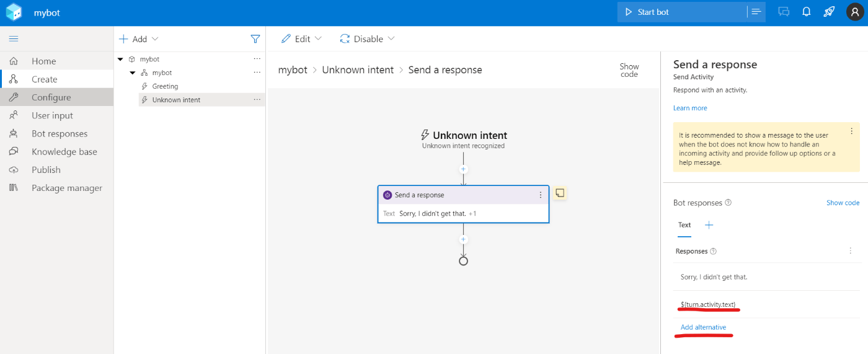The image size is (868, 354).
Task: Open the Send a response node menu
Action: point(541,195)
